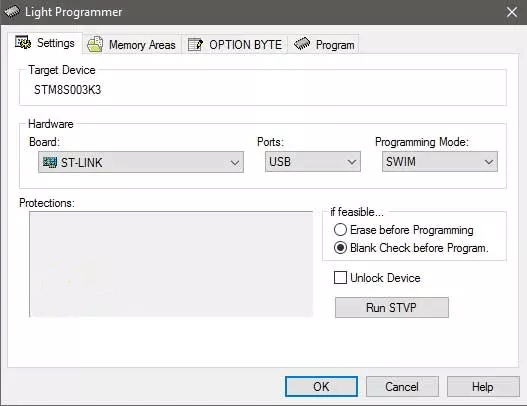Viewport: 527px width, 406px height.
Task: Select Blank Check before Program option
Action: [411, 248]
